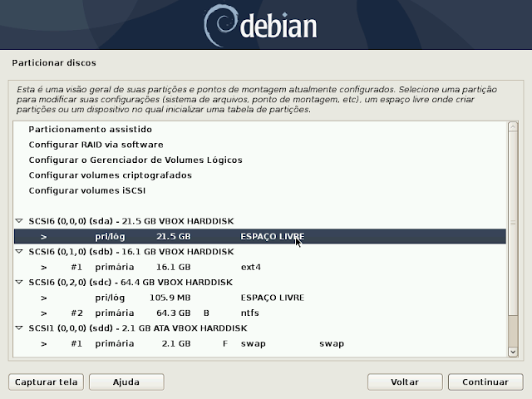Screen dimensions: 532x399
Task: Click the partition list scrollbar thumb
Action: 513,223
